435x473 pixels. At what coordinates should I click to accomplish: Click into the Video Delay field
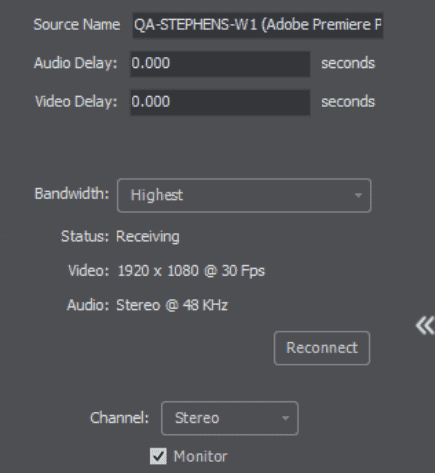click(x=220, y=102)
